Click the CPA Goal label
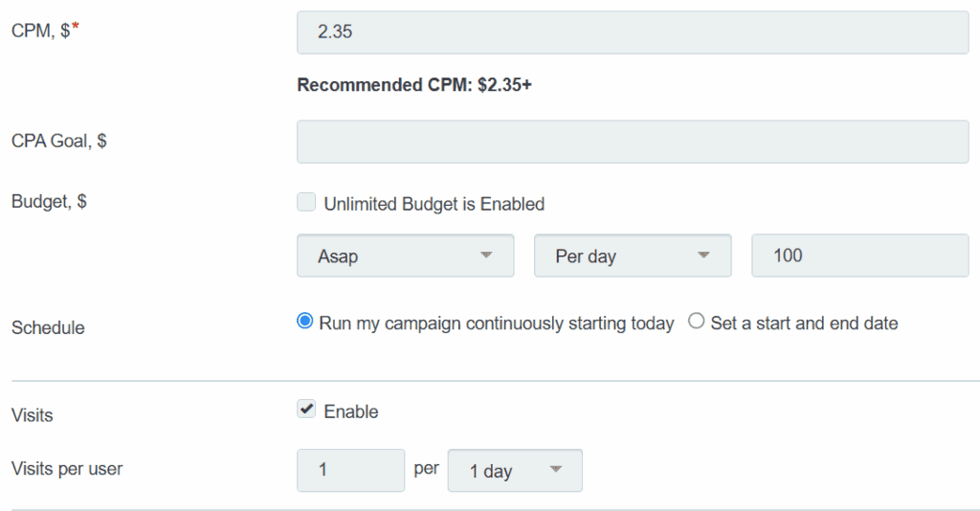This screenshot has width=980, height=511. [58, 141]
